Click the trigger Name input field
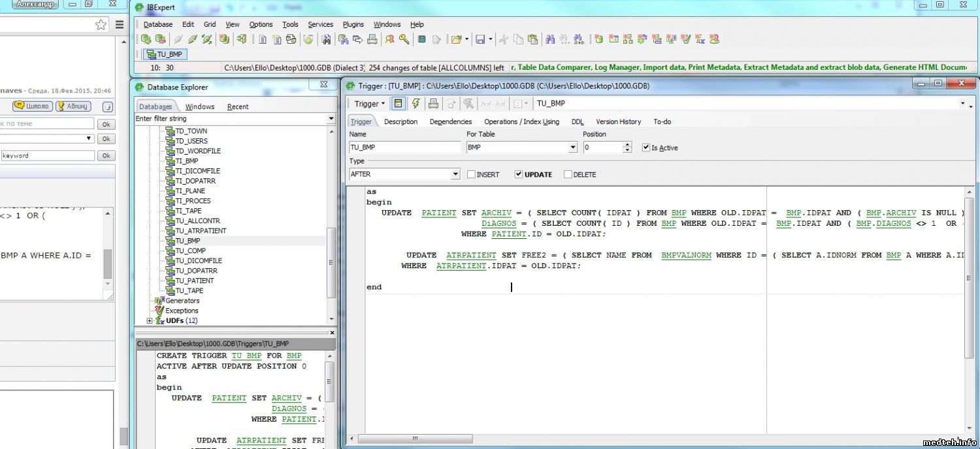Viewport: 980px width, 449px height. (x=404, y=148)
